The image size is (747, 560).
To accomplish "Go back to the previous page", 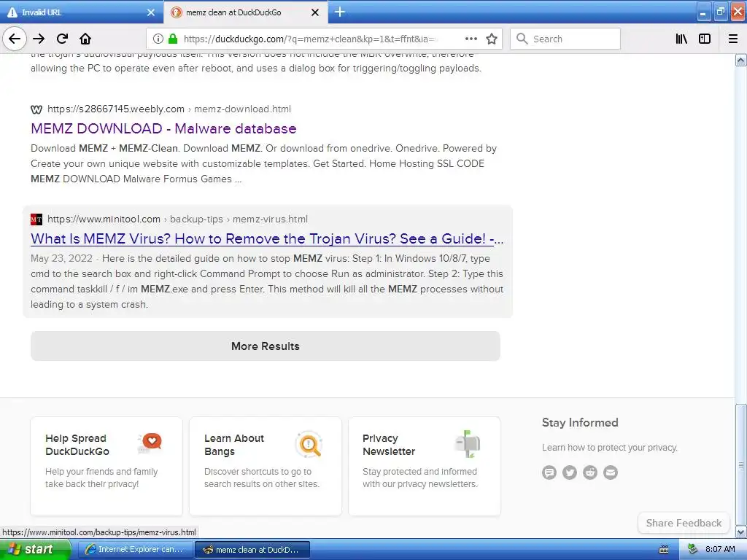I will 15,39.
